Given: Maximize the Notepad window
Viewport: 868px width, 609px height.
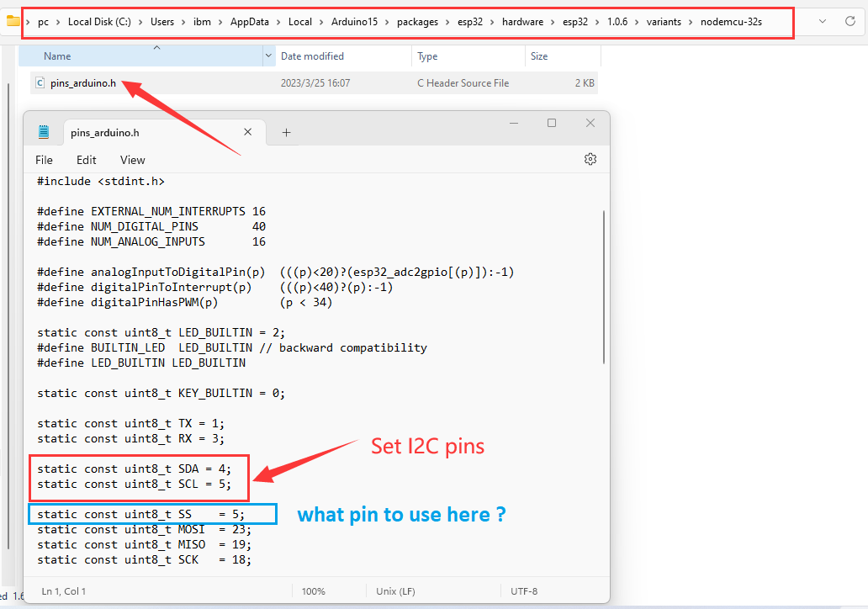Looking at the screenshot, I should coord(552,123).
